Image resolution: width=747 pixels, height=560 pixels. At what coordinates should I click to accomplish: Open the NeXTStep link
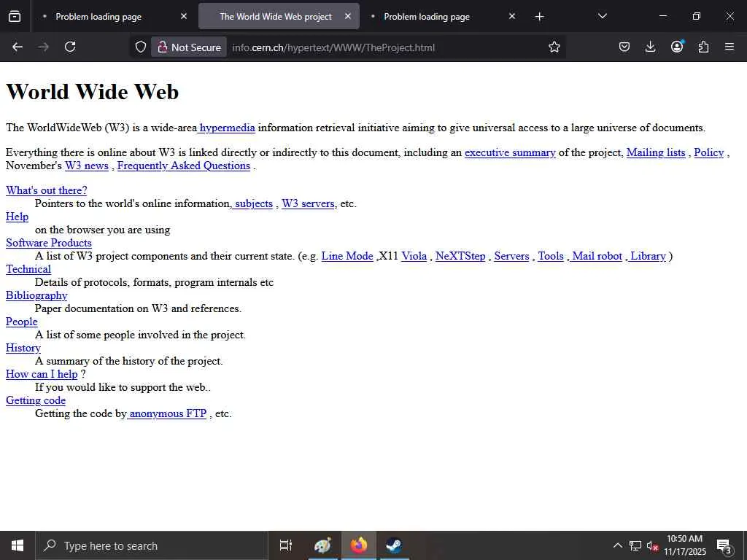click(x=460, y=256)
